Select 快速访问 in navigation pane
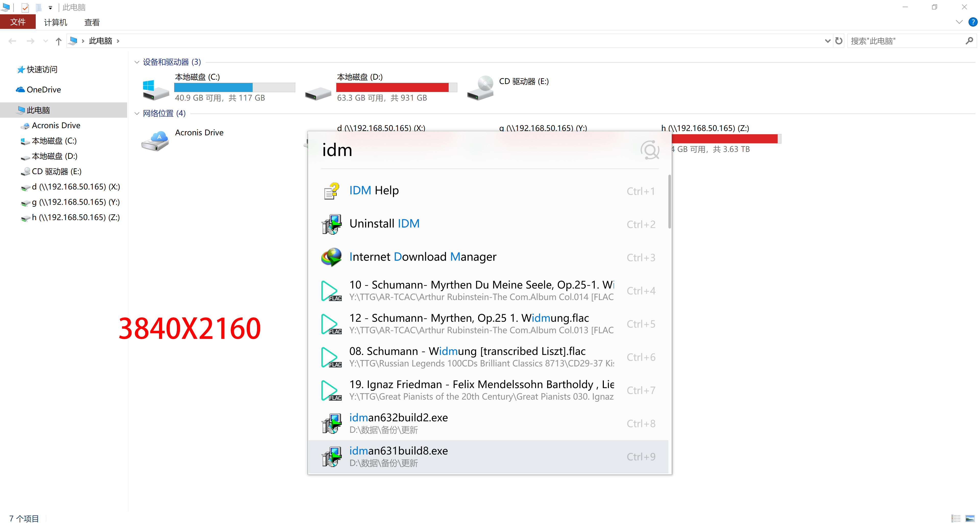 [42, 69]
